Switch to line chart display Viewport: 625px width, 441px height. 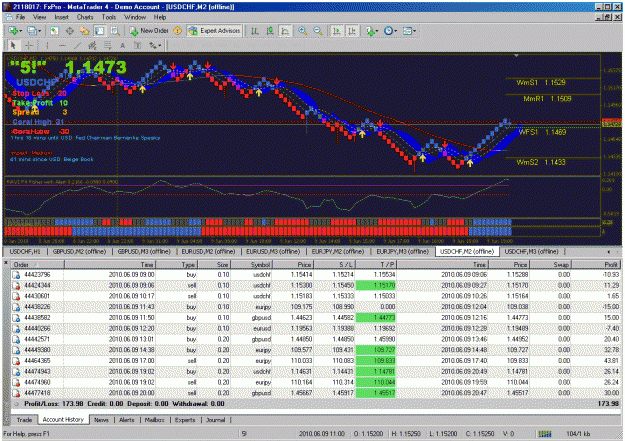[x=285, y=31]
